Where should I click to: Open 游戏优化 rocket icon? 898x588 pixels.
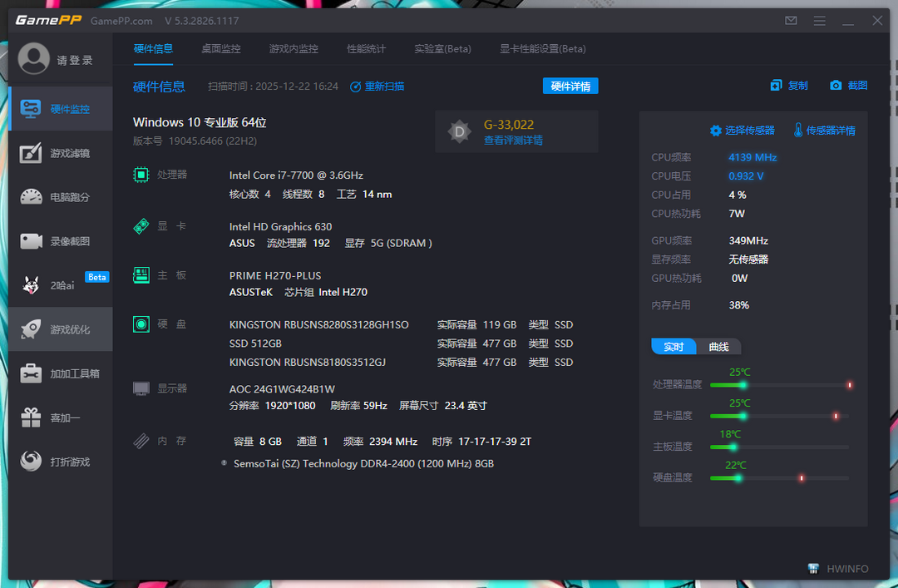(x=32, y=329)
